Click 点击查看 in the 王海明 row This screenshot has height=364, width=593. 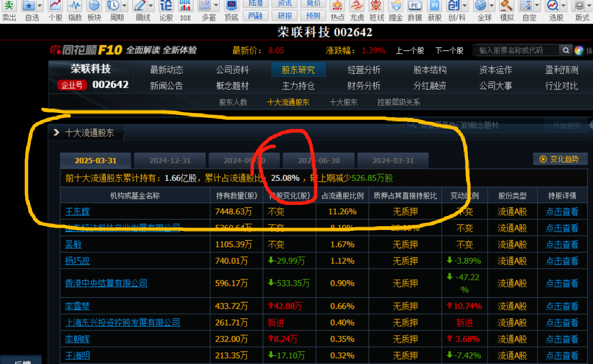(562, 356)
